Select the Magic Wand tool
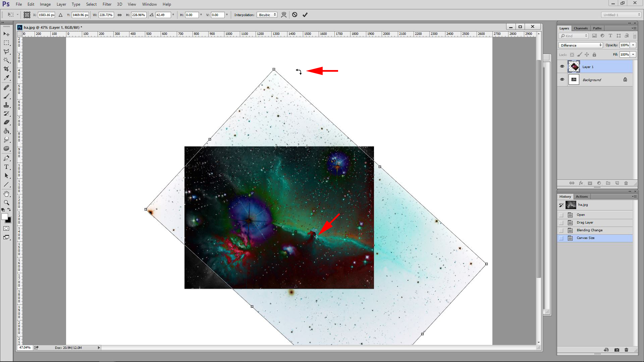Viewport: 644px width, 362px height. tap(6, 60)
